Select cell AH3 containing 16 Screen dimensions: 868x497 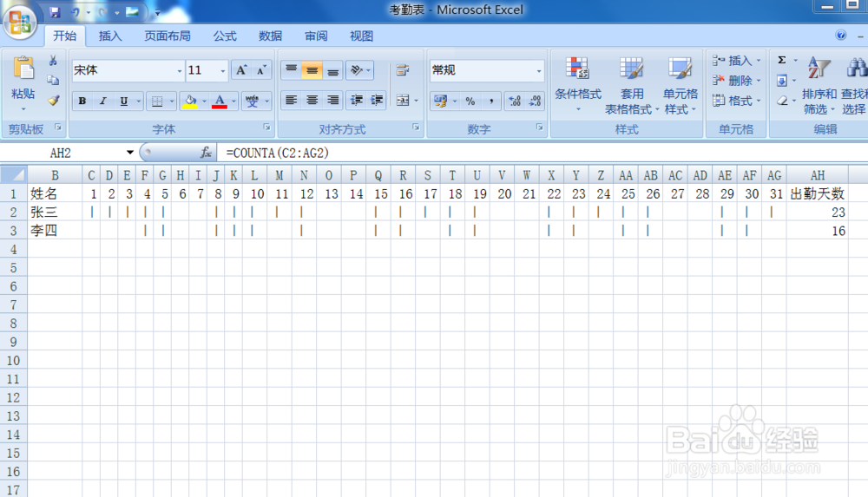pyautogui.click(x=817, y=231)
